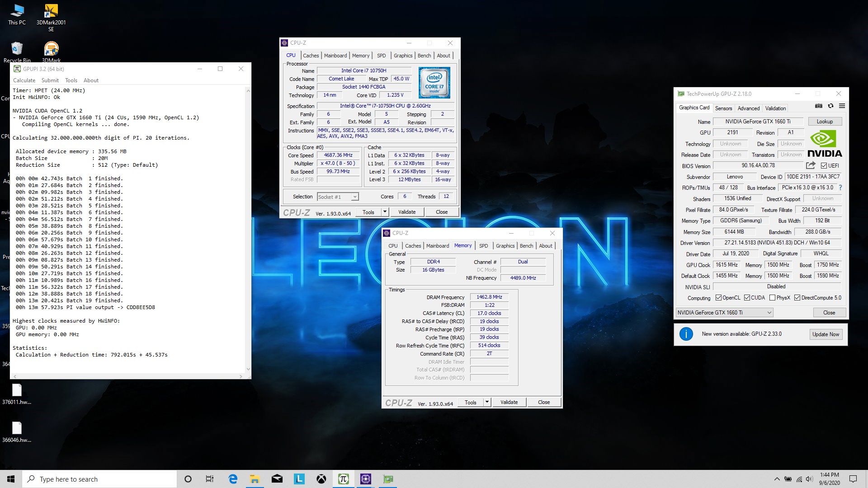Viewport: 868px width, 488px height.
Task: Click GPUPI horizontal scrollbar
Action: click(127, 376)
